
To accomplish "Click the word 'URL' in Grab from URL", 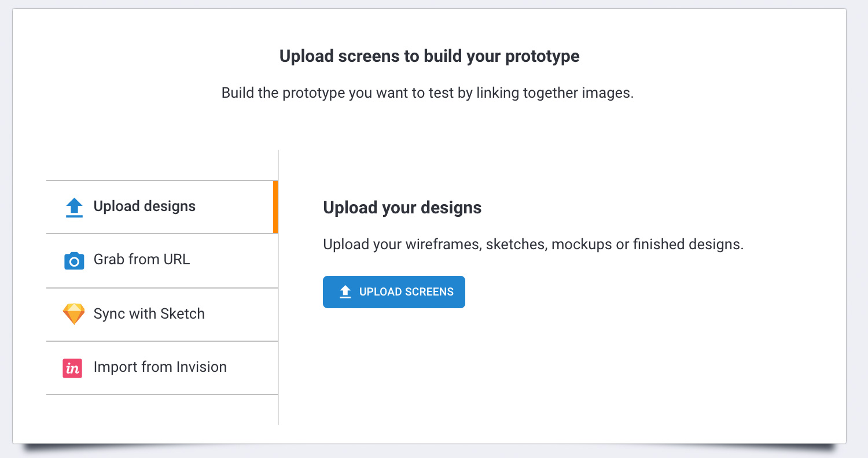I will coord(176,260).
